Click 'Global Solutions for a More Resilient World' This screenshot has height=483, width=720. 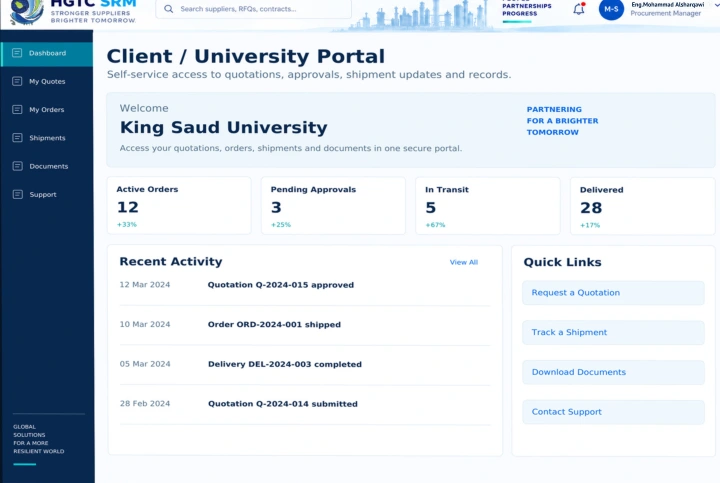(39, 439)
